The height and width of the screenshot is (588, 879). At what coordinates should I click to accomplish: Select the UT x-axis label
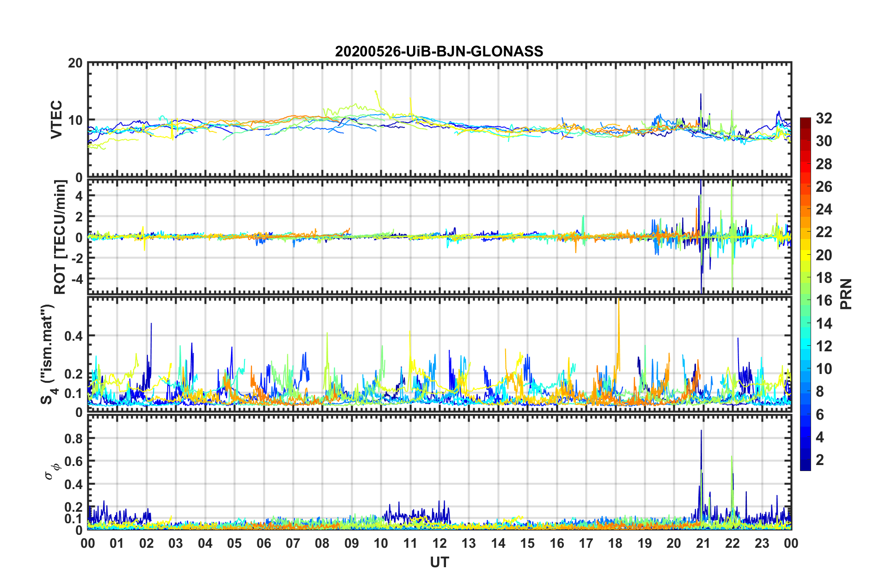439,562
